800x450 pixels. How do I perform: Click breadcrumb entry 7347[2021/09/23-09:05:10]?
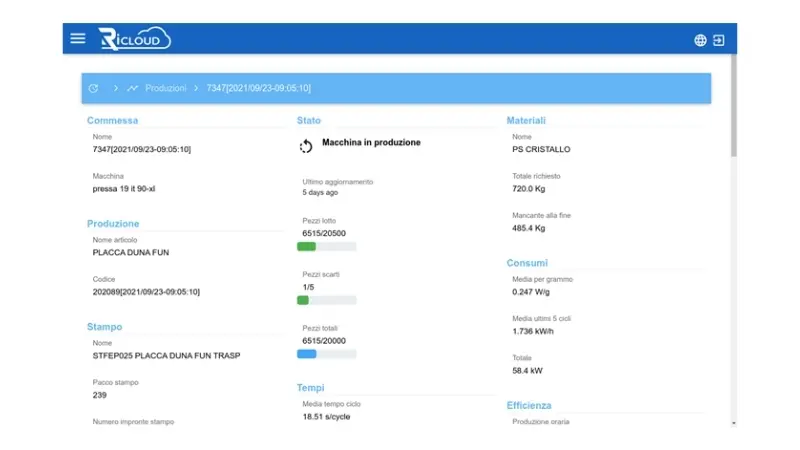click(259, 88)
